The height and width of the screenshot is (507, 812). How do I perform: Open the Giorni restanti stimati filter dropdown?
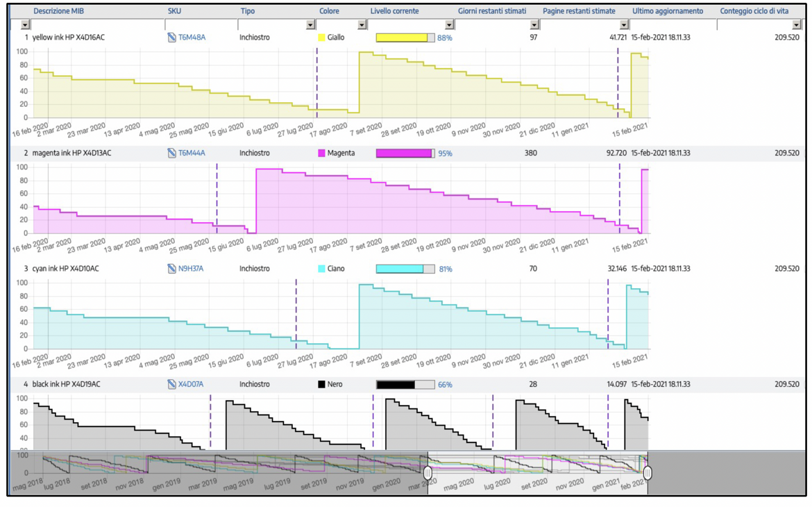click(535, 25)
